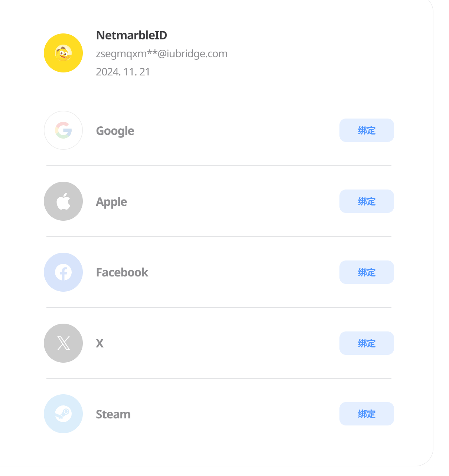Click the Steam logo icon
This screenshot has height=476, width=449.
[x=63, y=414]
